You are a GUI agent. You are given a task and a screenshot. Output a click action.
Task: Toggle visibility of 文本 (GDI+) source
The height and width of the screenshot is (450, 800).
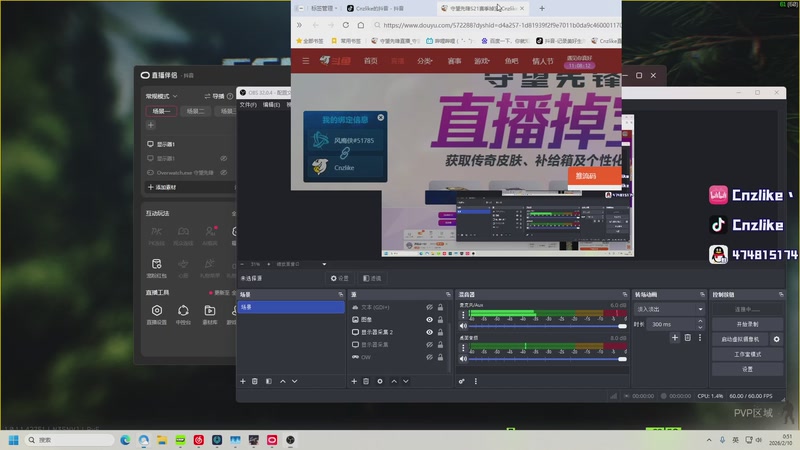pyautogui.click(x=430, y=307)
